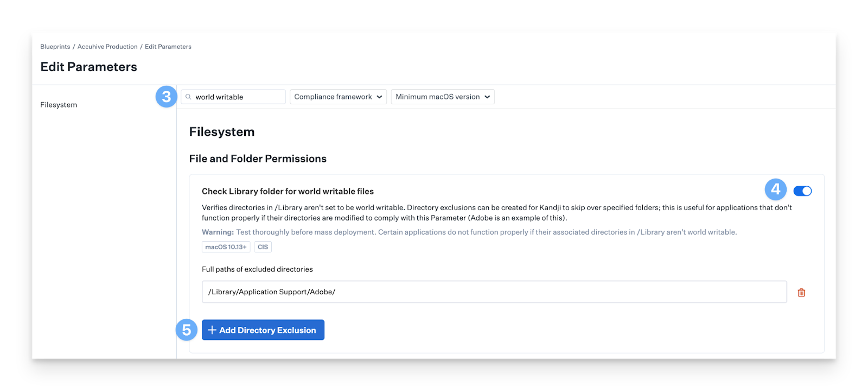Click the step 3 number badge

point(166,97)
